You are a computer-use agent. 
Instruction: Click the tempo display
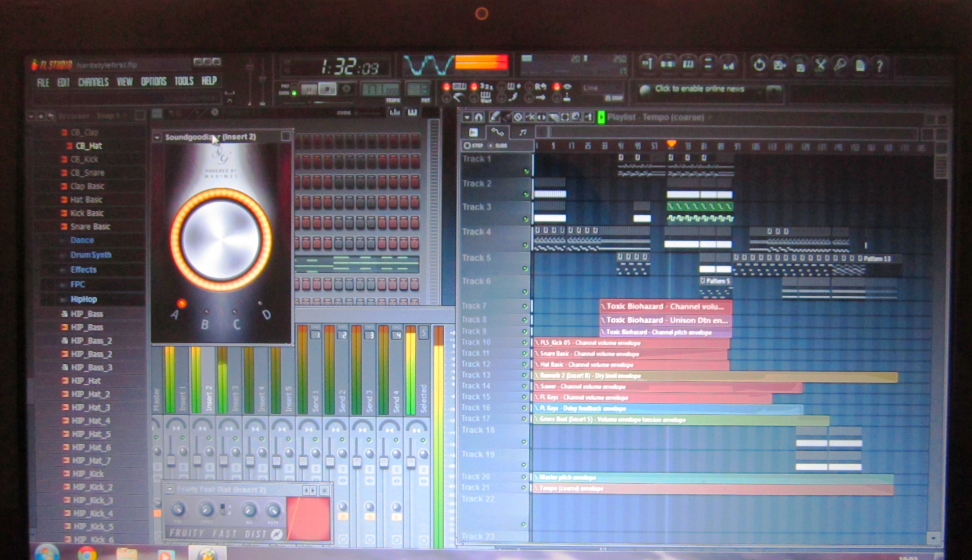click(x=380, y=89)
